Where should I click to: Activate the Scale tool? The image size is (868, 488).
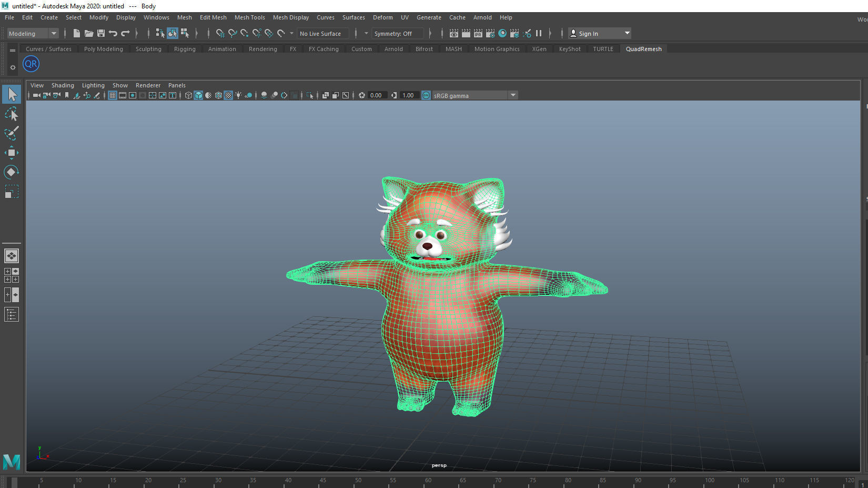pos(12,192)
